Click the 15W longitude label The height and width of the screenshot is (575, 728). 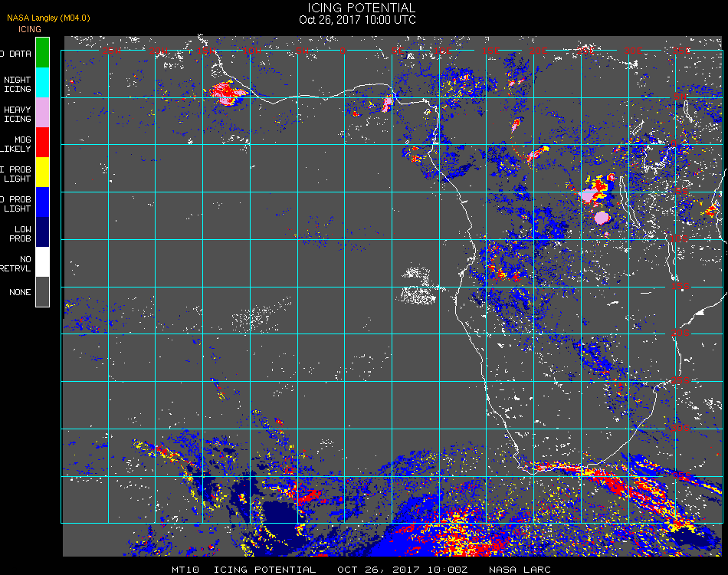pos(205,51)
